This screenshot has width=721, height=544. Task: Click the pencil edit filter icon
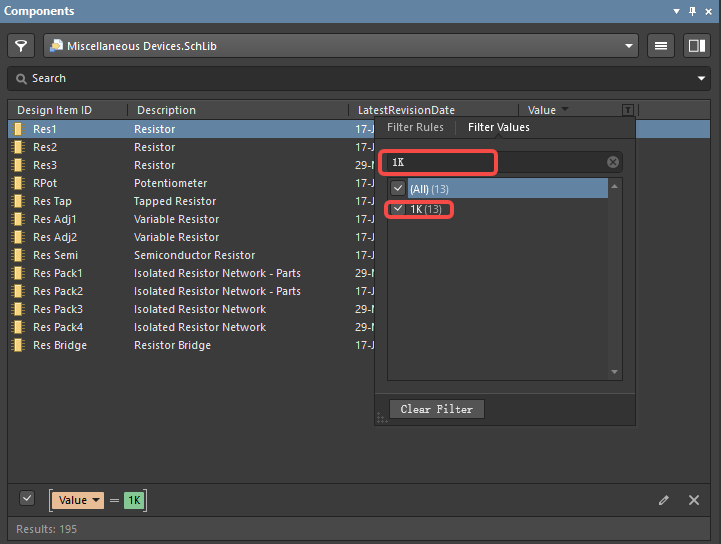click(x=663, y=500)
